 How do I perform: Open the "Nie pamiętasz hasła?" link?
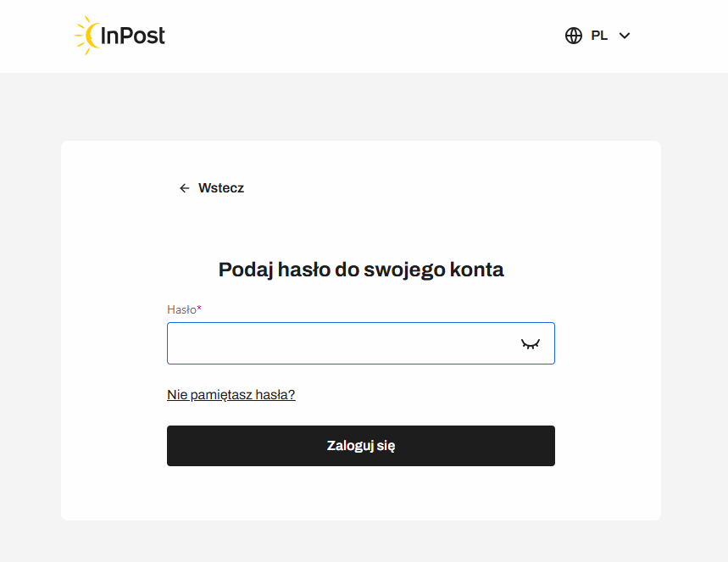(x=231, y=394)
